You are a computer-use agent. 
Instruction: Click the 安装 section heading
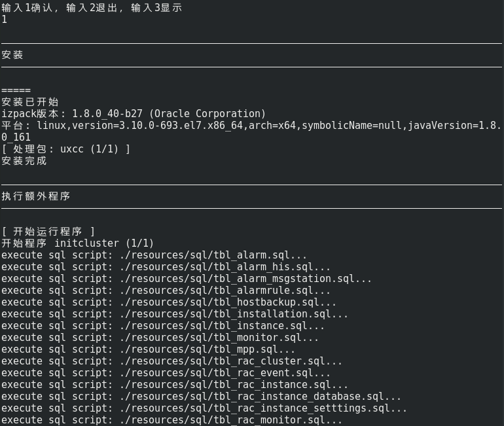12,55
